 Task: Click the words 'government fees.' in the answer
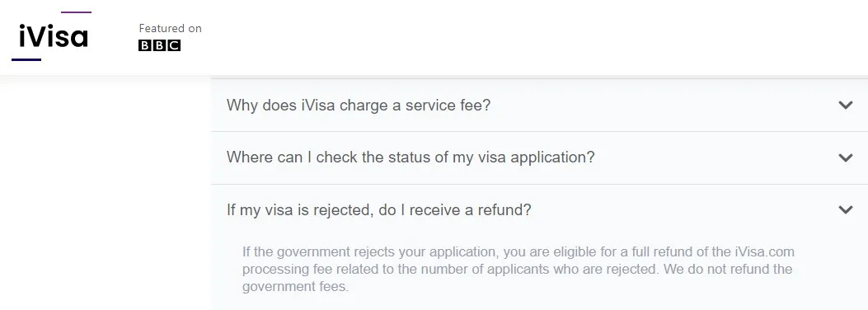[x=295, y=287]
